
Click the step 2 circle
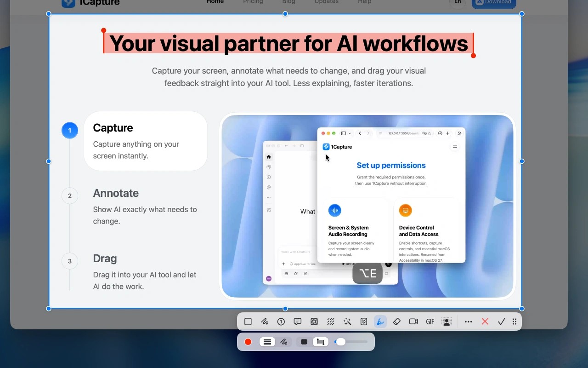pos(70,195)
